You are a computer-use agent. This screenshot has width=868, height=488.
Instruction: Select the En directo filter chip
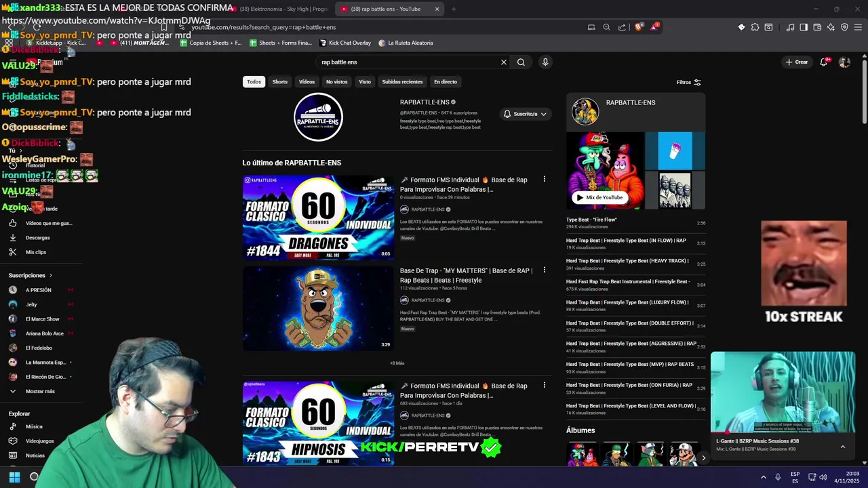446,81
